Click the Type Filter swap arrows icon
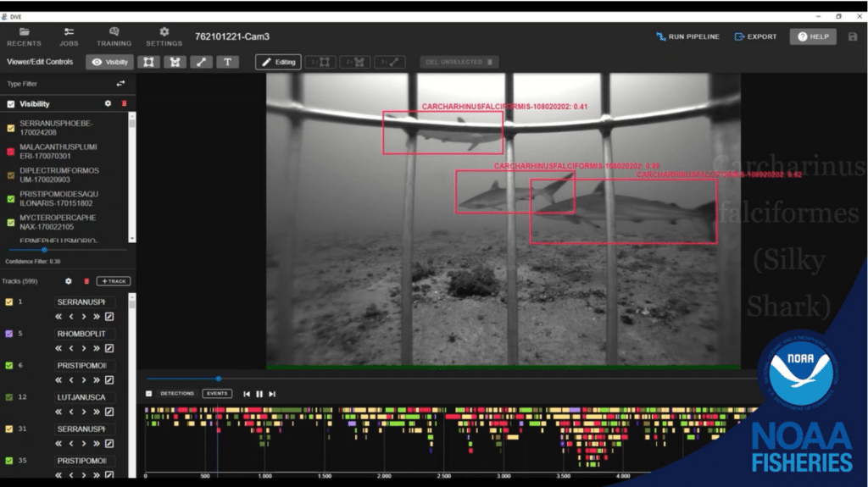The image size is (868, 487). coord(120,84)
